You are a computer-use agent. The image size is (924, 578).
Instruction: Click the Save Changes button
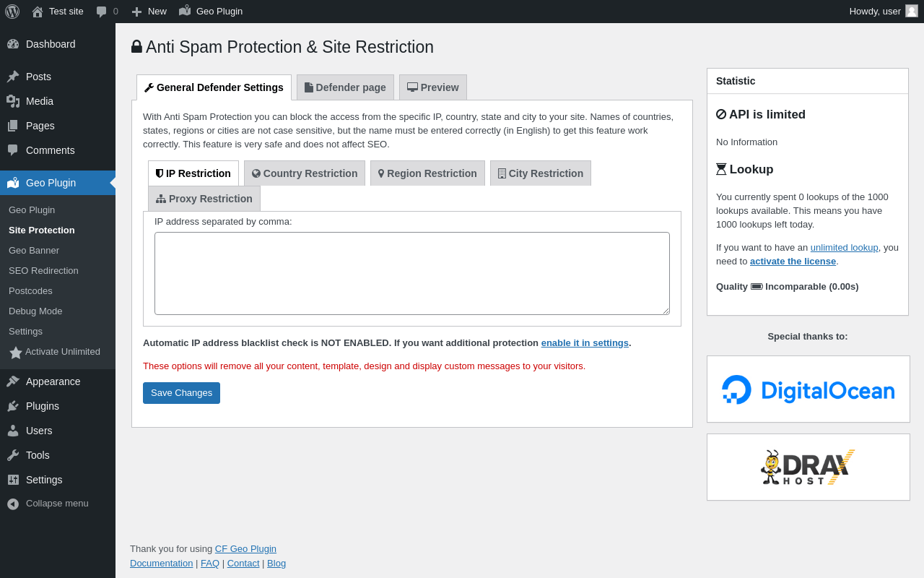tap(181, 393)
